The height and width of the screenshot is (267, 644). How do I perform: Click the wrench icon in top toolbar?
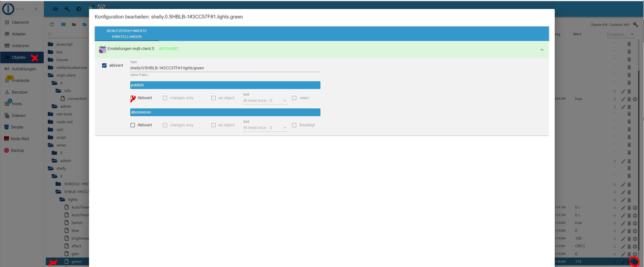pos(67,9)
